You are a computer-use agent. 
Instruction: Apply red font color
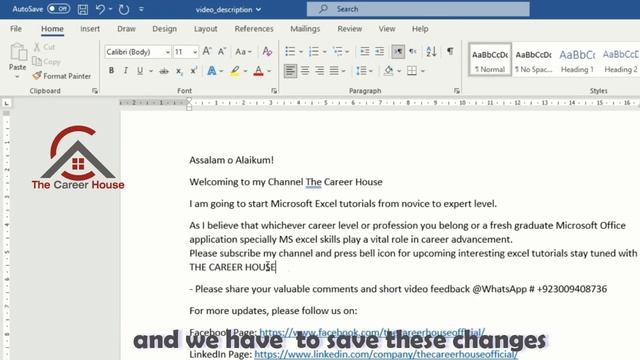pyautogui.click(x=258, y=71)
